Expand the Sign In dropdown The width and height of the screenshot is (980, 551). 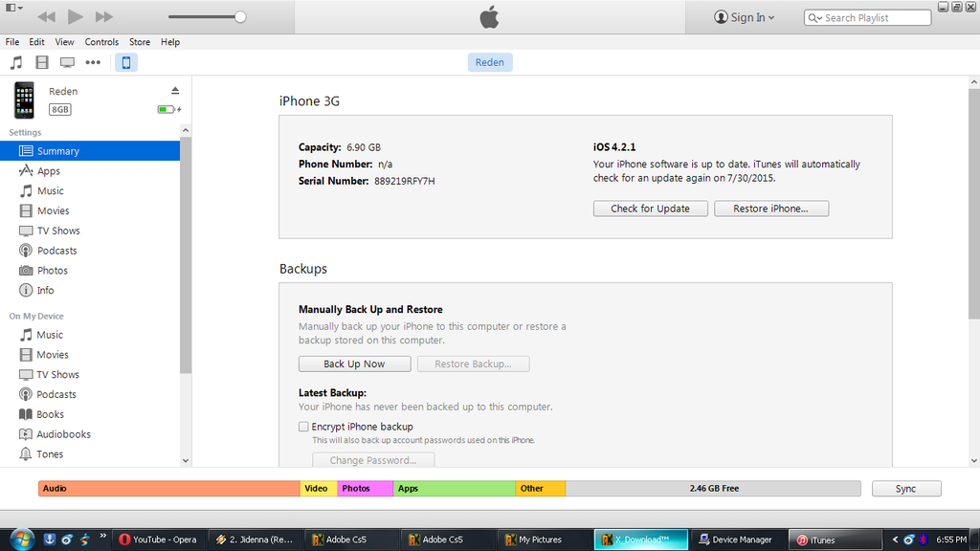click(745, 17)
